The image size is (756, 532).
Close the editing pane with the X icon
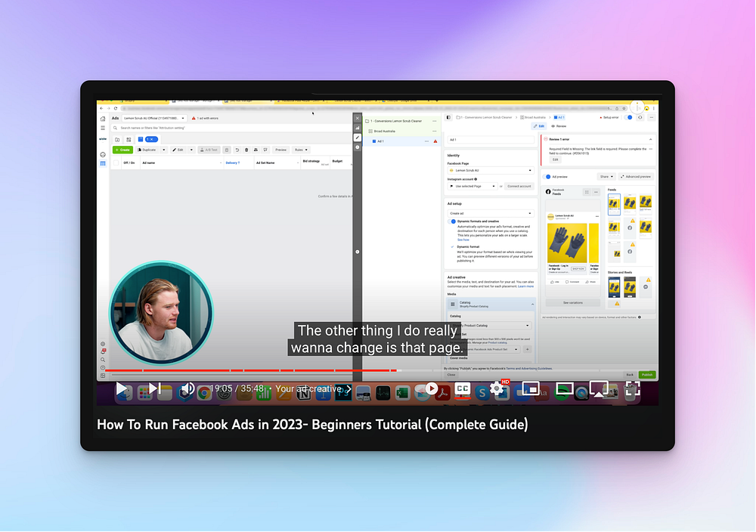point(358,118)
